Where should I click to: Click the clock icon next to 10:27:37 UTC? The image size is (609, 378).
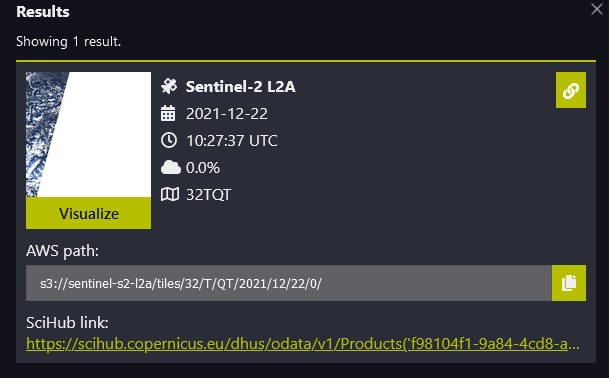(x=169, y=140)
